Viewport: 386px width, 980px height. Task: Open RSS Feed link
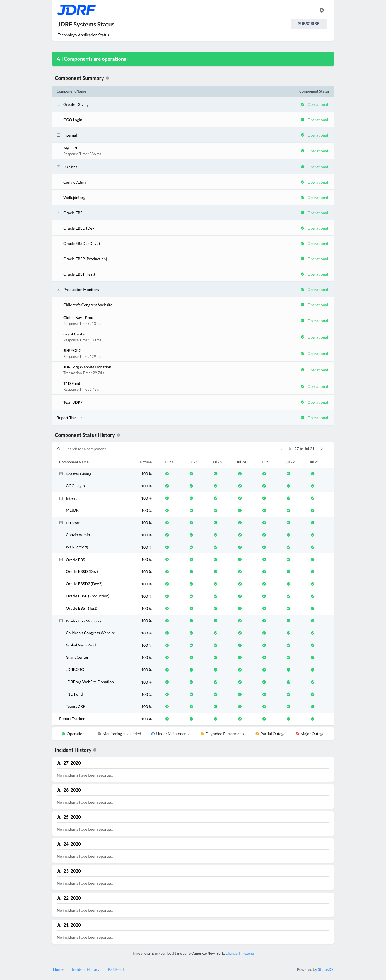[116, 969]
